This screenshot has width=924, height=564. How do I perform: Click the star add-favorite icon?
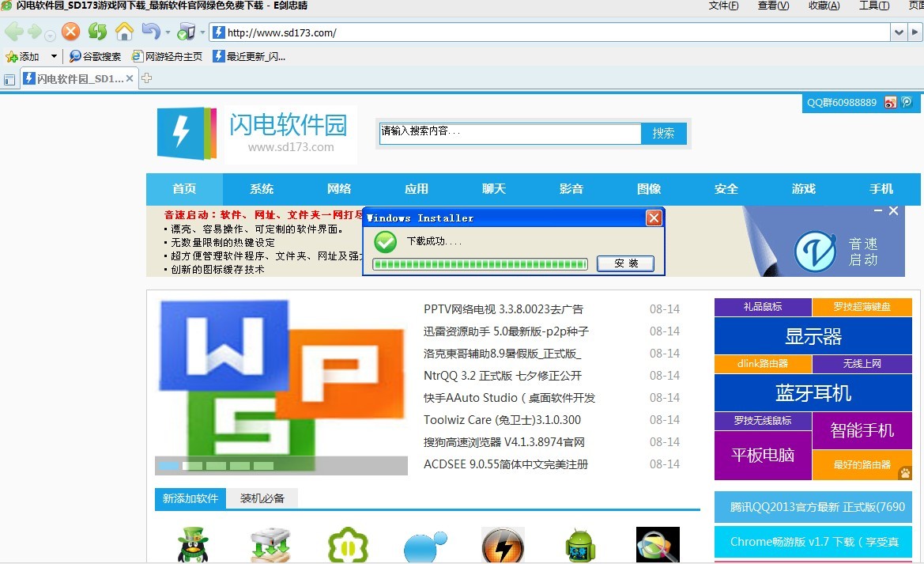(11, 57)
